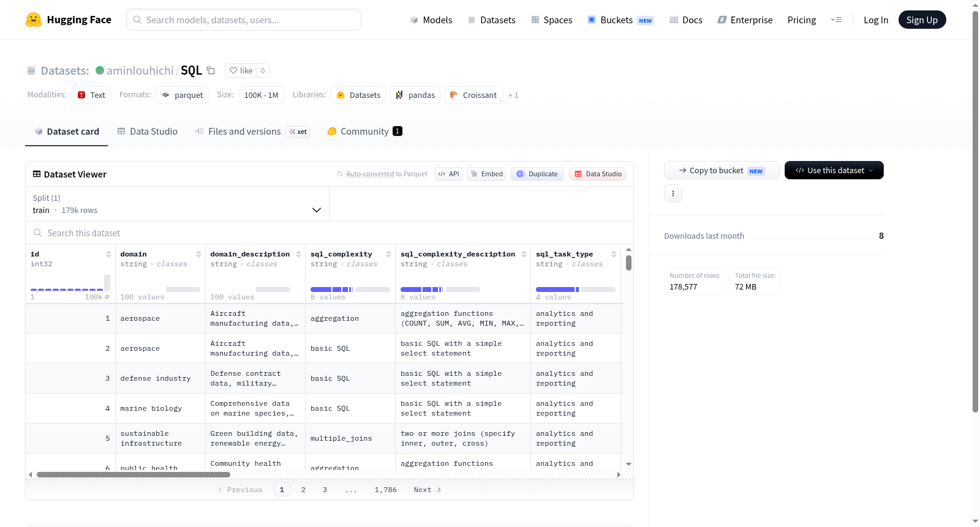Select the pandas library tag

(x=415, y=95)
